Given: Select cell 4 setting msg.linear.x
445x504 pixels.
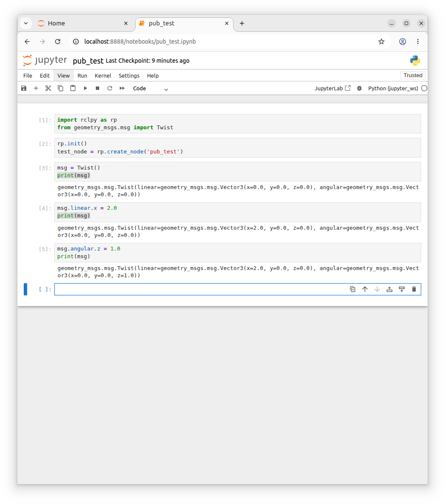Looking at the screenshot, I should point(237,212).
